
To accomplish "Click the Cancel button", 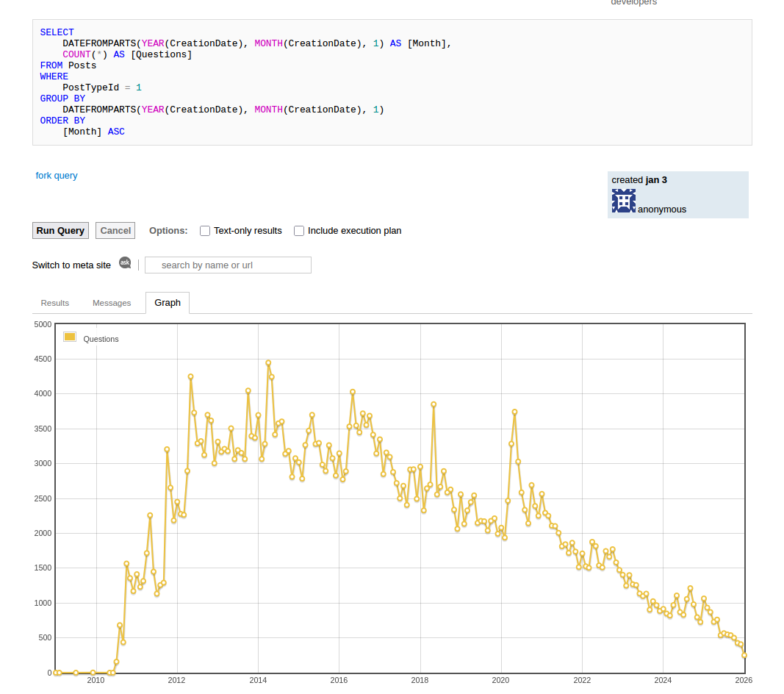I will tap(115, 231).
